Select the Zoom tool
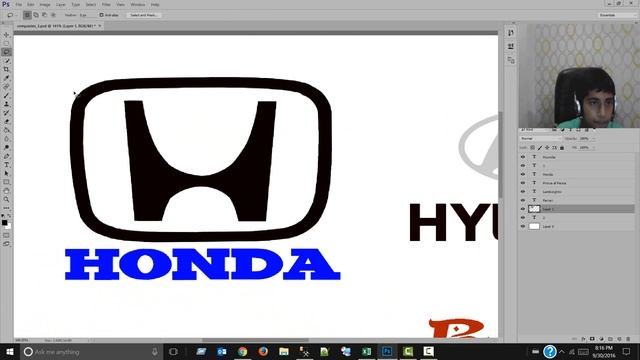The width and height of the screenshot is (640, 360). (x=6, y=199)
